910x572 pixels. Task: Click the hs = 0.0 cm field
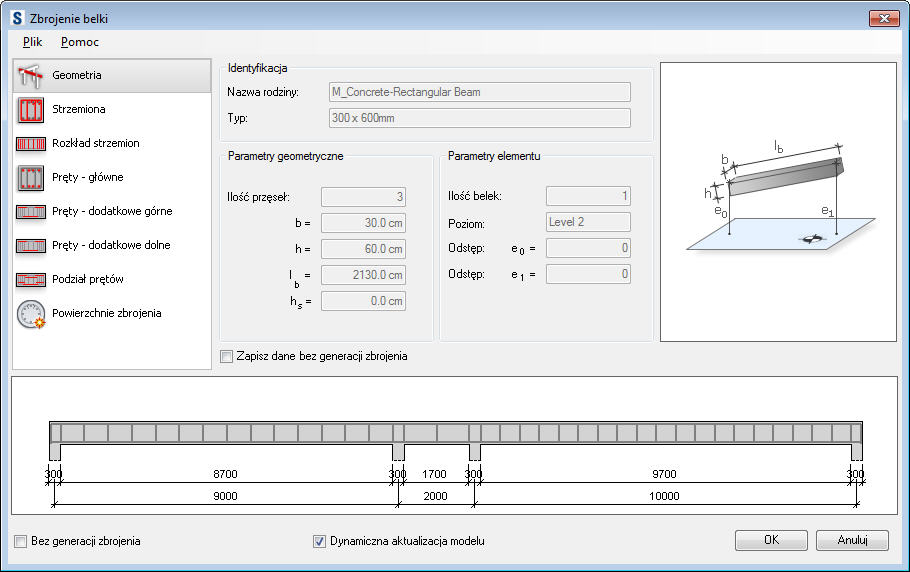pyautogui.click(x=363, y=301)
